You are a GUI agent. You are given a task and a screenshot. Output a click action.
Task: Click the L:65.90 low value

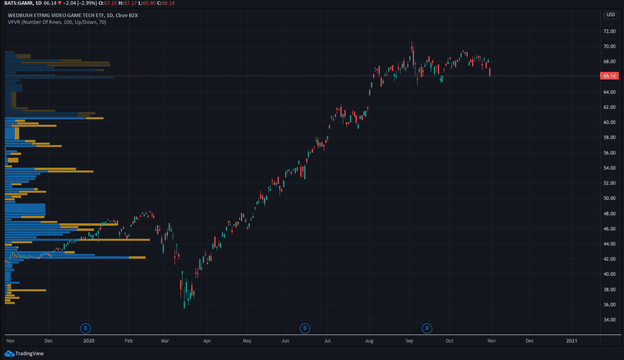146,3
